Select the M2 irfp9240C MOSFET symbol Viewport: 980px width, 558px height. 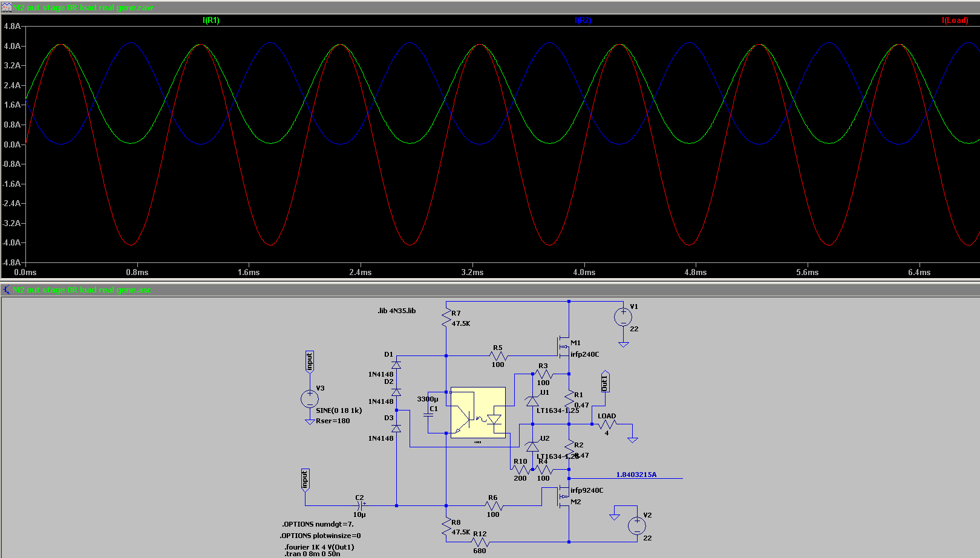point(564,497)
